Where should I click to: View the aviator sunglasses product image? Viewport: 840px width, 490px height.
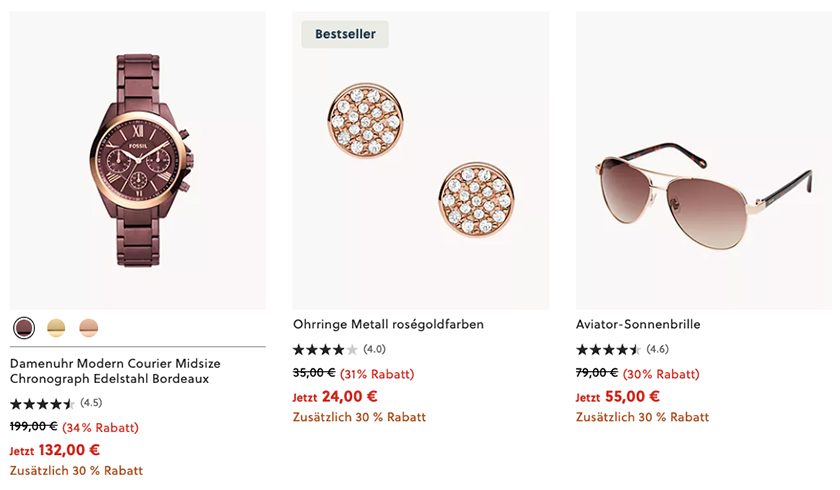coord(703,160)
